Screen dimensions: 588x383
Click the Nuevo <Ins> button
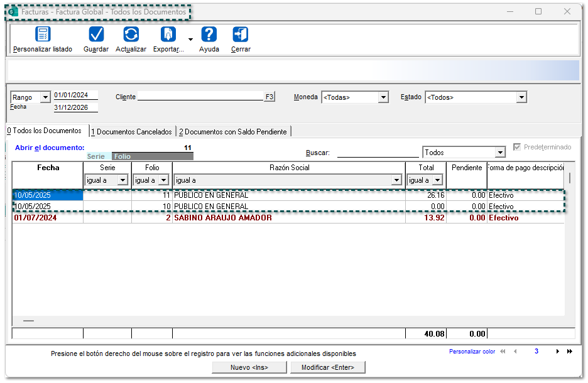(x=249, y=367)
